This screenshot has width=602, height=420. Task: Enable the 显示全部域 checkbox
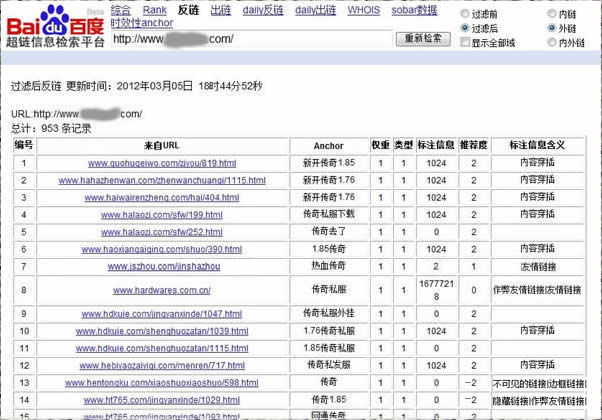tap(465, 42)
